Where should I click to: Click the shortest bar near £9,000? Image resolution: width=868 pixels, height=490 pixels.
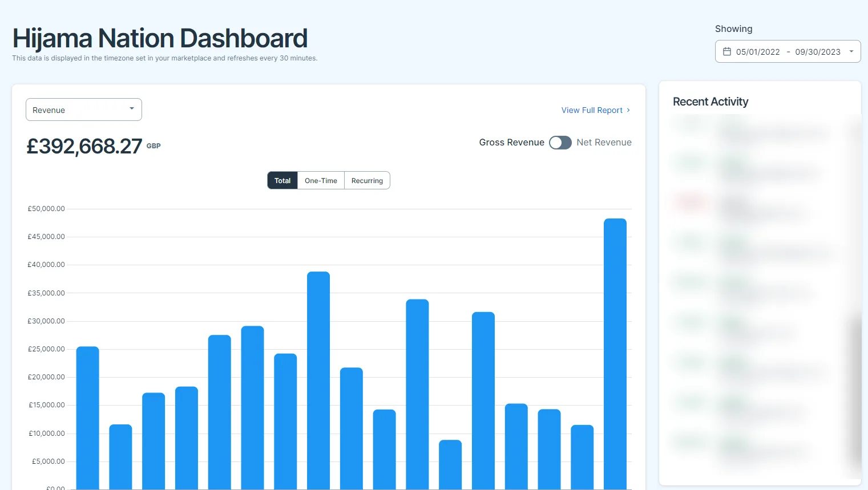[450, 464]
